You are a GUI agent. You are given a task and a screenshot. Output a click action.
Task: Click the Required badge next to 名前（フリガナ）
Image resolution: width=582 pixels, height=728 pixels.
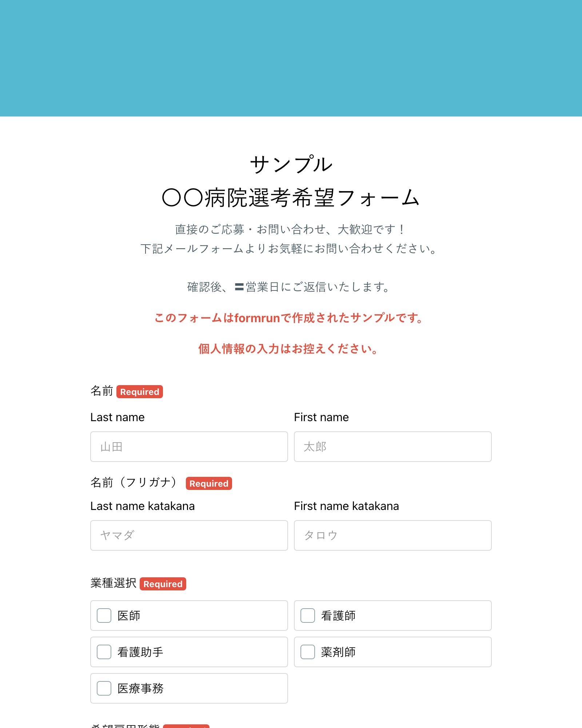tap(208, 483)
